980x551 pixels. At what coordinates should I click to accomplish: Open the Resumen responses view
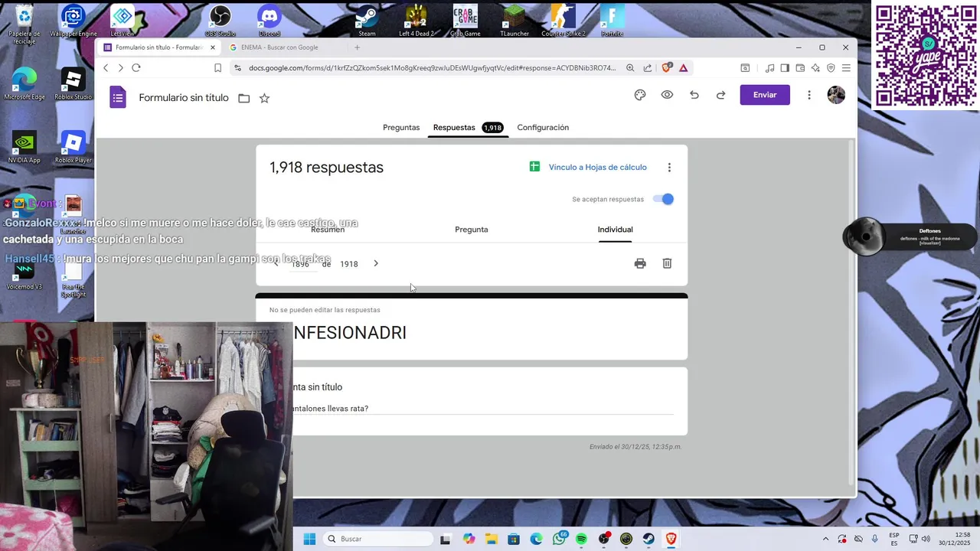pos(328,230)
